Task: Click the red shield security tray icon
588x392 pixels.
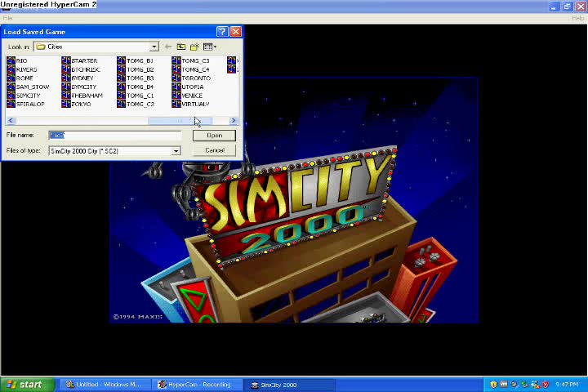Action: click(546, 384)
